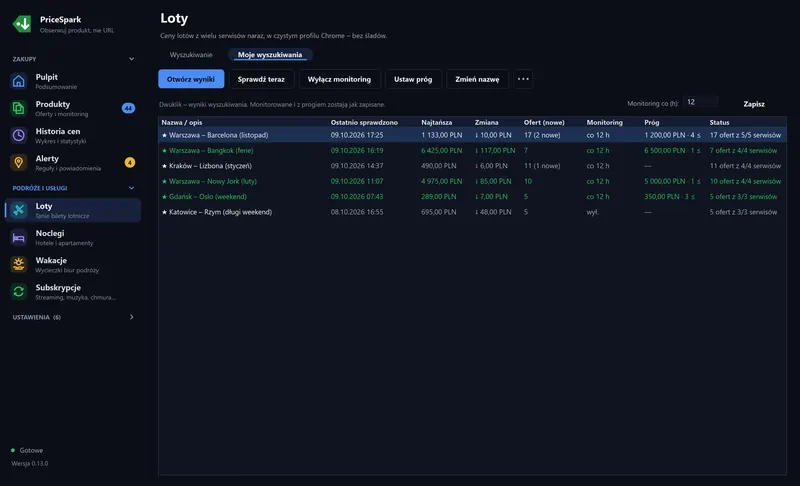Screen dimensions: 800x486
Task: Sort by Nazwa / opis column header
Action: (182, 122)
